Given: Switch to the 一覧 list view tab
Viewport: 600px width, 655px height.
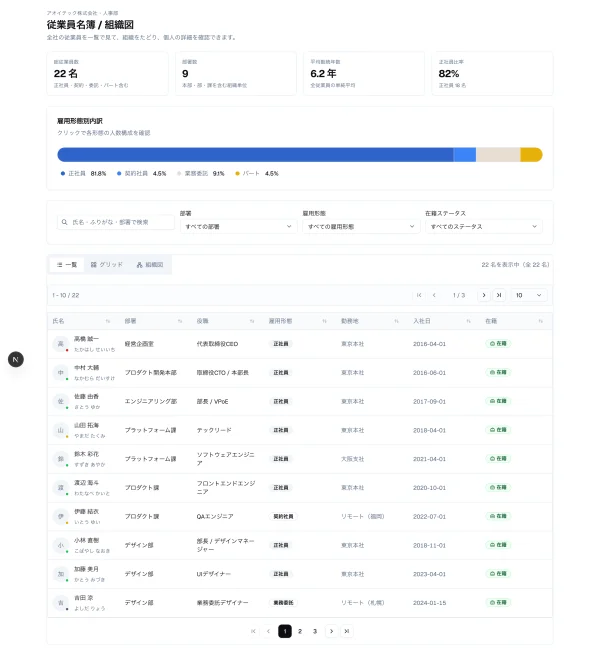Looking at the screenshot, I should 67,265.
